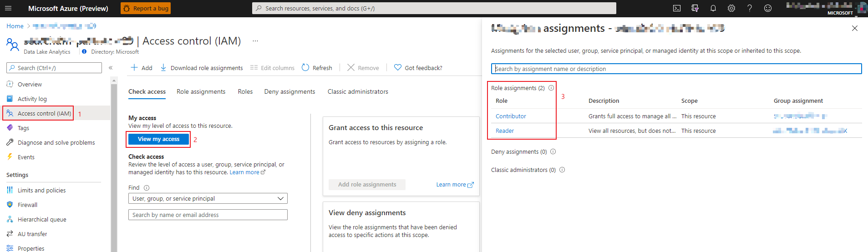Click Edit columns in toolbar
This screenshot has height=252, width=868.
pos(272,68)
